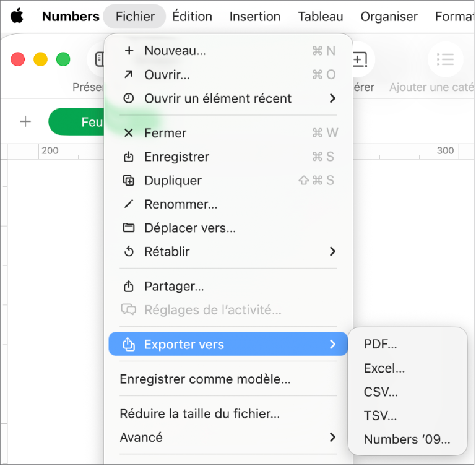Click the arrow icon beside Ouvrir
The height and width of the screenshot is (466, 476).
[129, 74]
